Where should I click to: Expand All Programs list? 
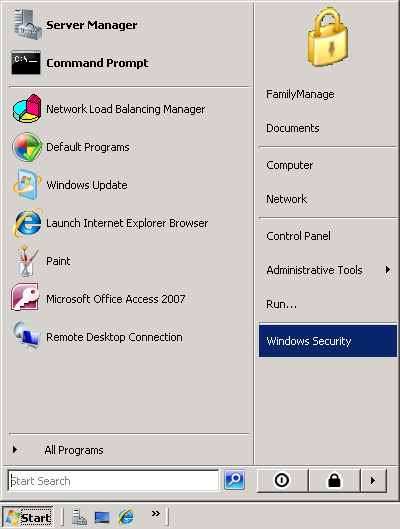[128, 450]
